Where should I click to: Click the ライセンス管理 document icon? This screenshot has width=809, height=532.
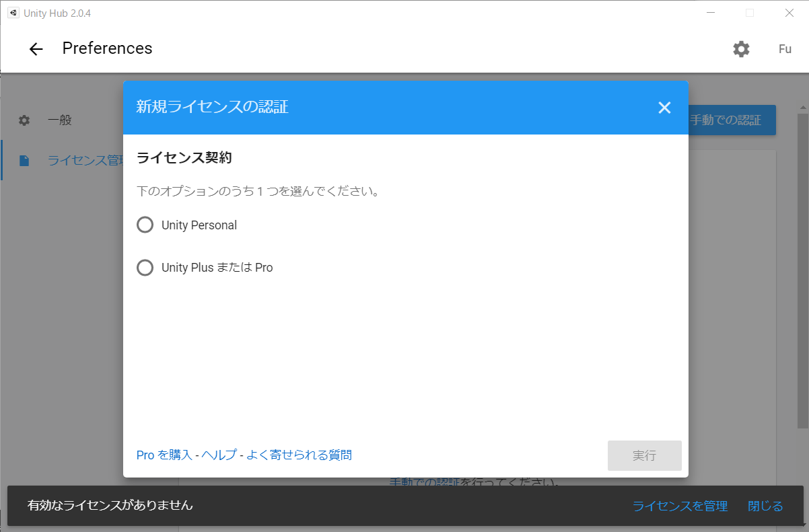pos(24,160)
